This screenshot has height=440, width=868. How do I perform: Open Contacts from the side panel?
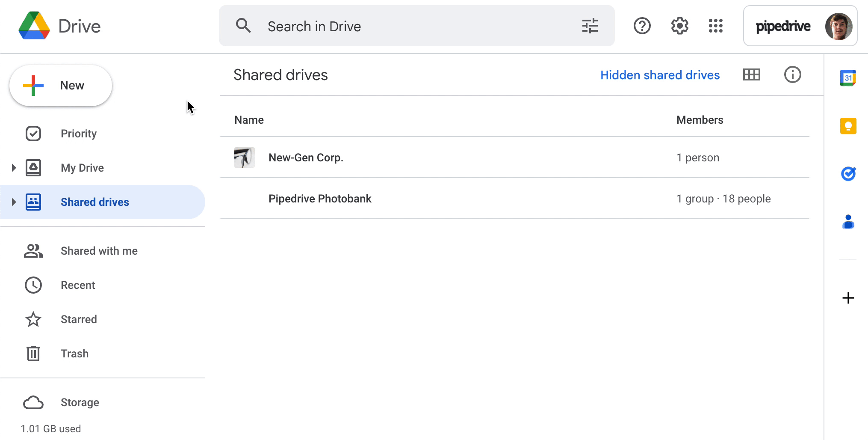(x=848, y=222)
